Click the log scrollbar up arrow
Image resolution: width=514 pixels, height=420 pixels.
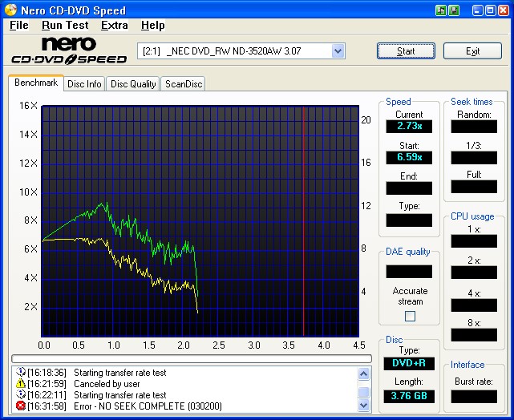pyautogui.click(x=364, y=374)
